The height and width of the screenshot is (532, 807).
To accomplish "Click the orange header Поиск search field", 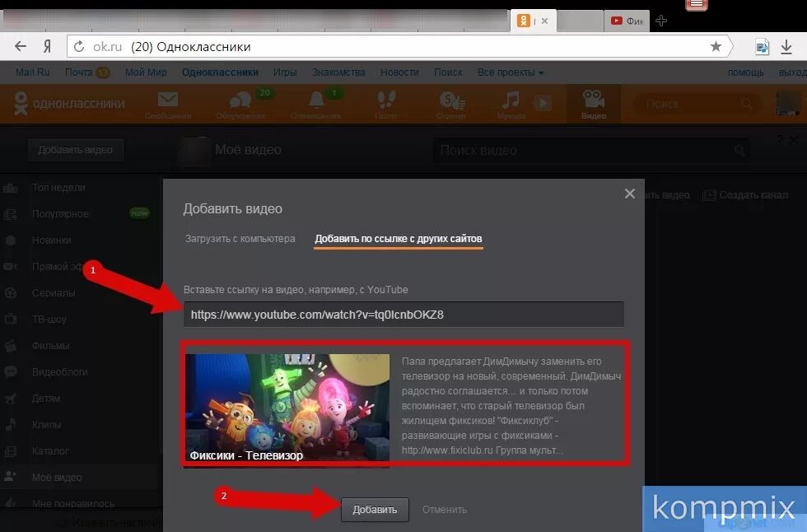I will [695, 104].
